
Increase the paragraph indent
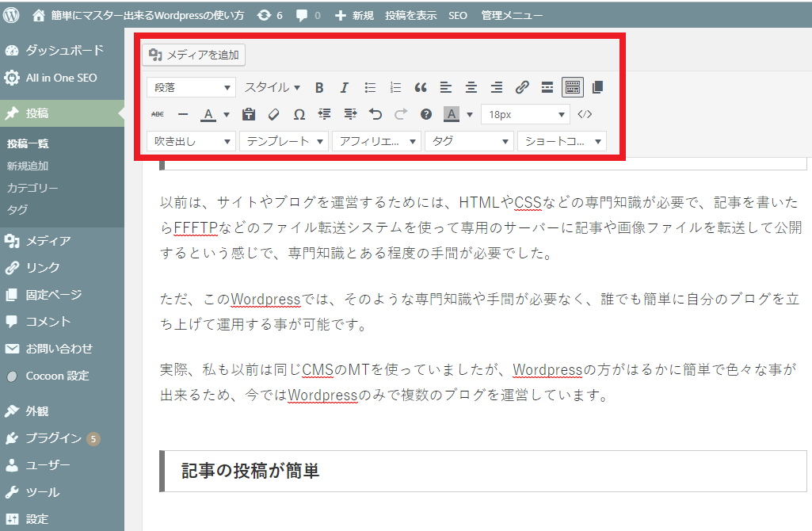(x=350, y=114)
